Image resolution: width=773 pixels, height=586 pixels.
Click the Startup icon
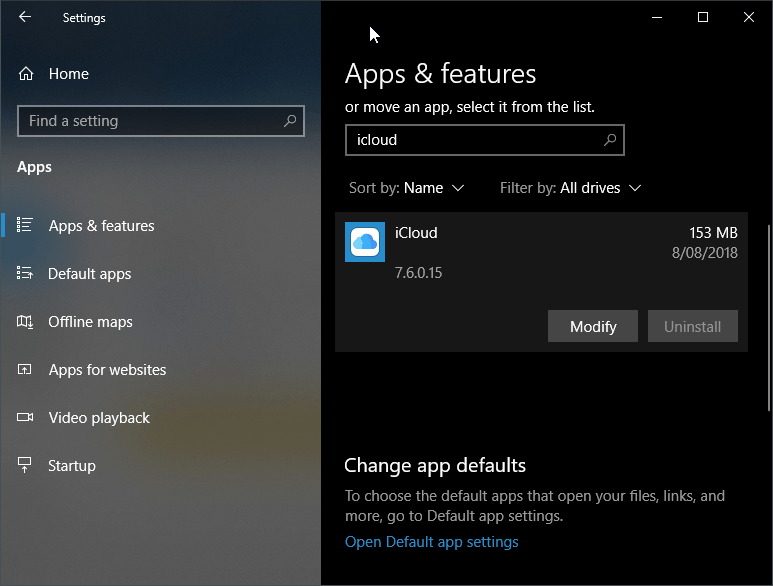[25, 465]
